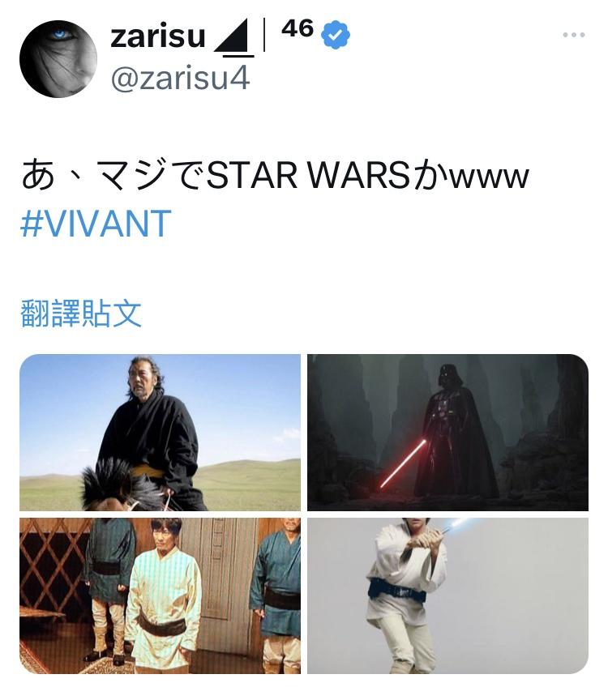Open zarisu's round profile avatar

click(58, 59)
